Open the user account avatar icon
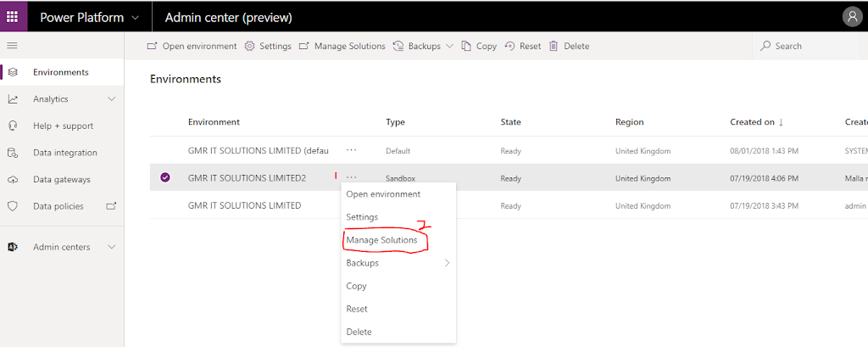The image size is (868, 347). 852,17
